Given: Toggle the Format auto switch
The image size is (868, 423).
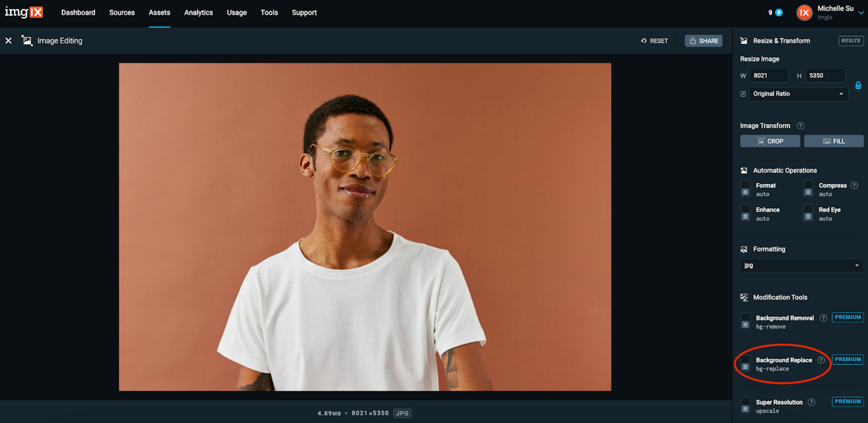Looking at the screenshot, I should (745, 189).
